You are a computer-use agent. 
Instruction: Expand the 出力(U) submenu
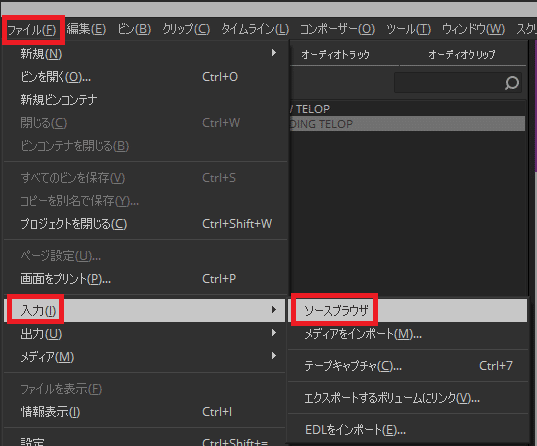145,334
